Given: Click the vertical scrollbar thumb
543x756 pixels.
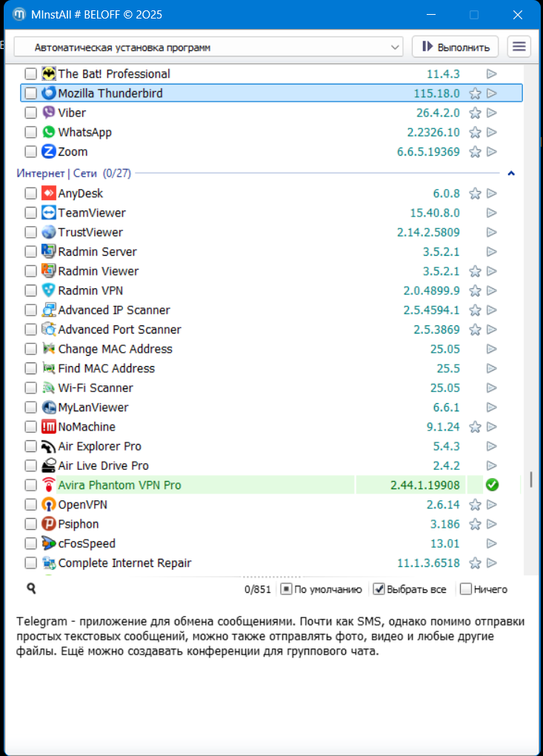Looking at the screenshot, I should 530,480.
